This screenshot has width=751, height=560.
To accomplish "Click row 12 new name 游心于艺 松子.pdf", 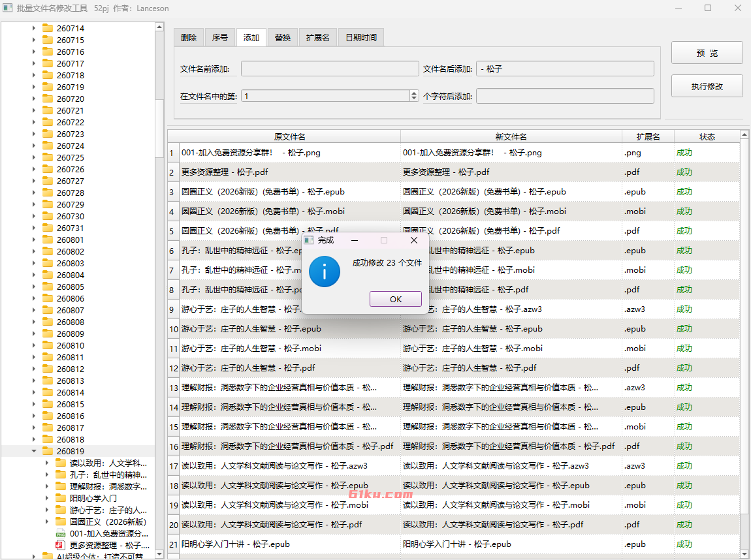I will click(511, 368).
